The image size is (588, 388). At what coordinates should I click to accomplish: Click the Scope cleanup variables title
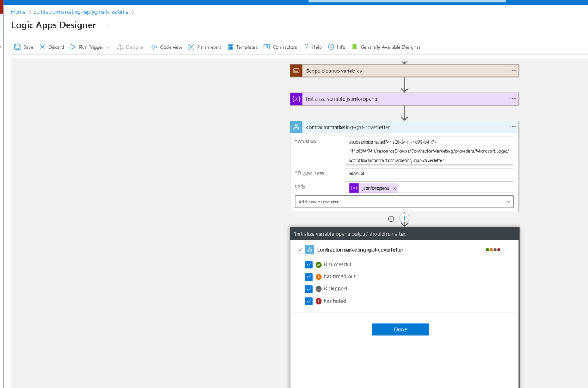click(334, 71)
